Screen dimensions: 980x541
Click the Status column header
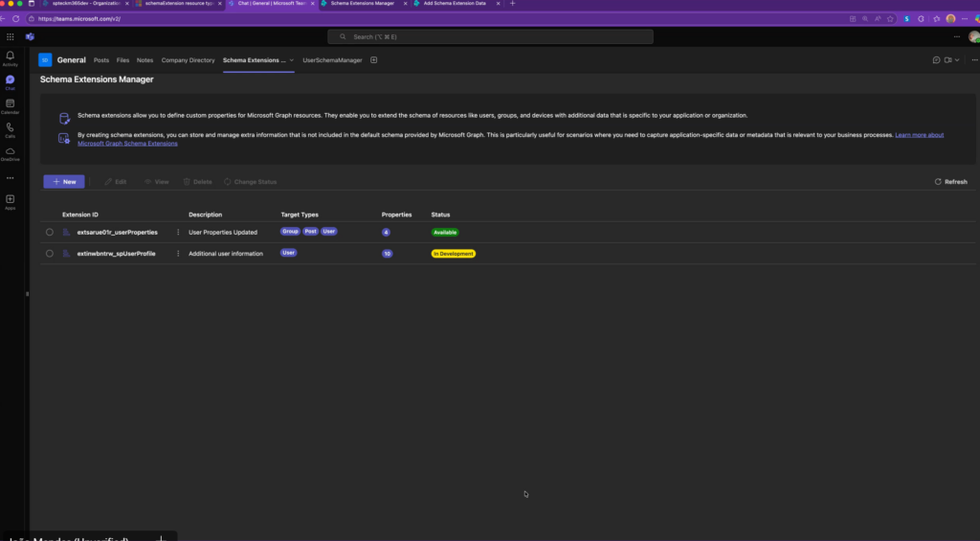(x=440, y=214)
